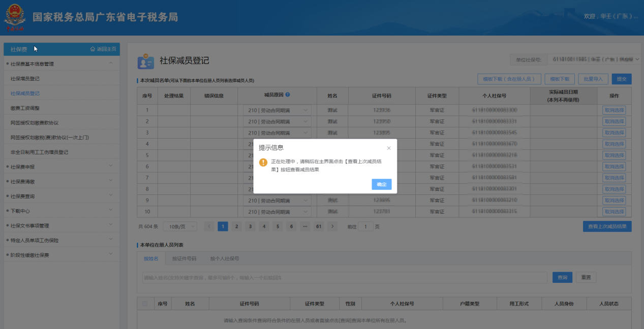Click the tax bureau emblem logo
The width and height of the screenshot is (644, 329).
point(15,17)
